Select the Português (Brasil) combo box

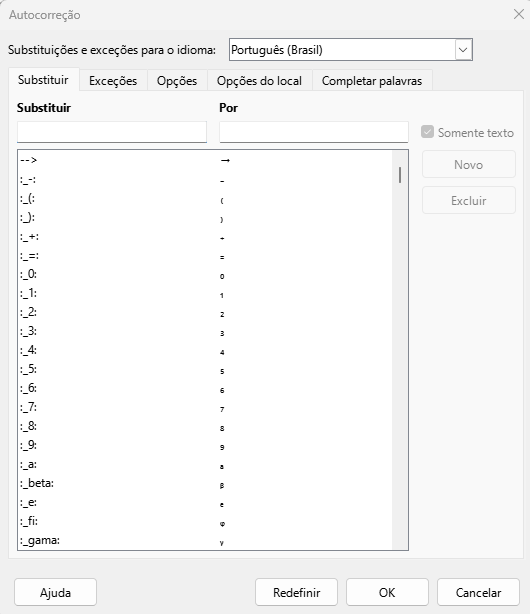pyautogui.click(x=351, y=50)
